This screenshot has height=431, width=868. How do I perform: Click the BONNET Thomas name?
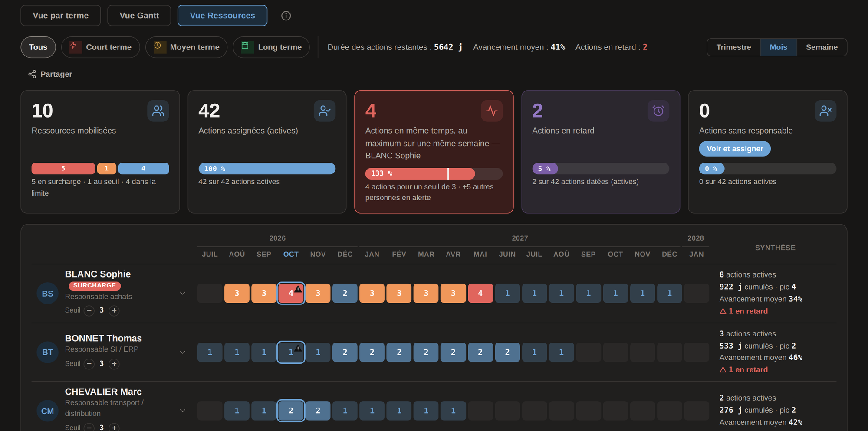tap(103, 338)
